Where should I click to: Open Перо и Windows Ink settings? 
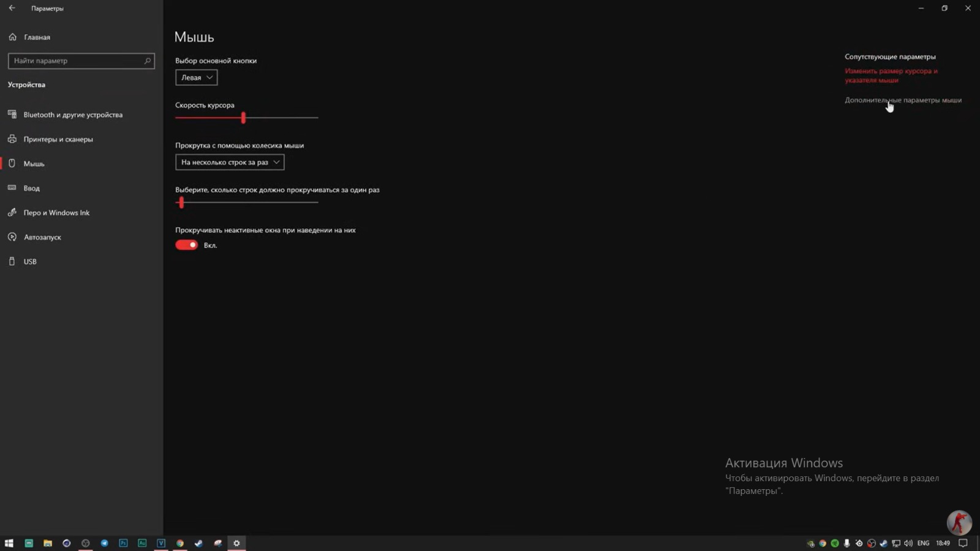[x=56, y=212]
